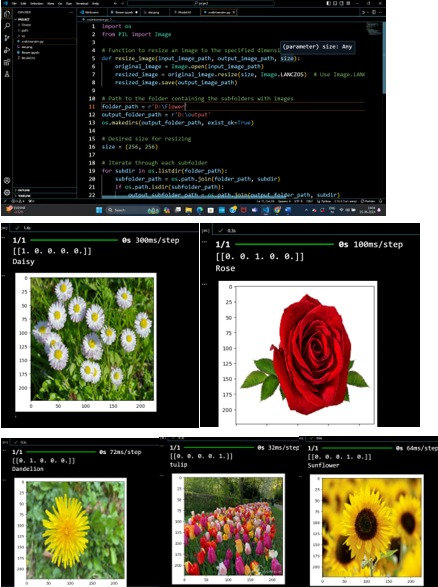
Task: Click the Customize Layout icon
Action: point(348,3)
